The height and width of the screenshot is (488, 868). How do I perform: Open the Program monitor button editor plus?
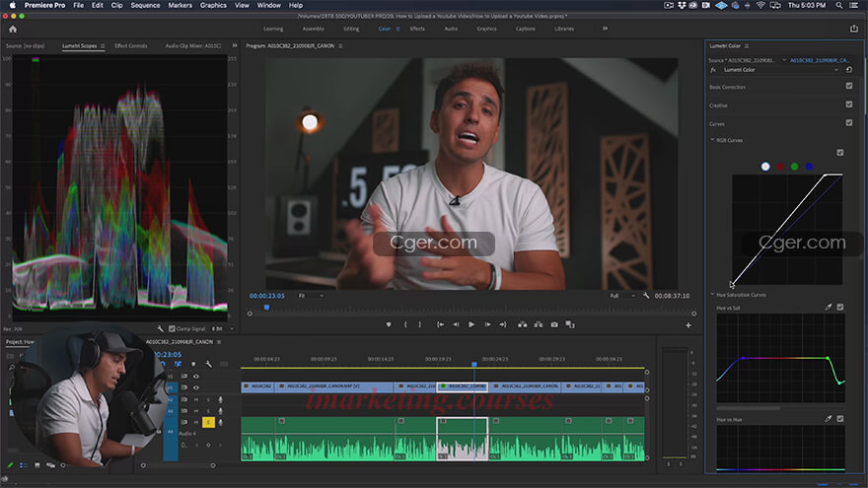tap(688, 325)
